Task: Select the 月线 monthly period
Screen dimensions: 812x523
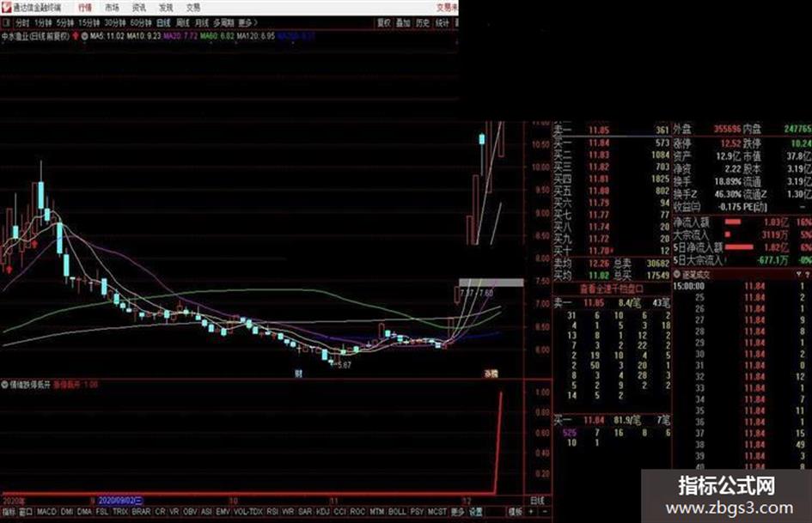Action: tap(202, 23)
